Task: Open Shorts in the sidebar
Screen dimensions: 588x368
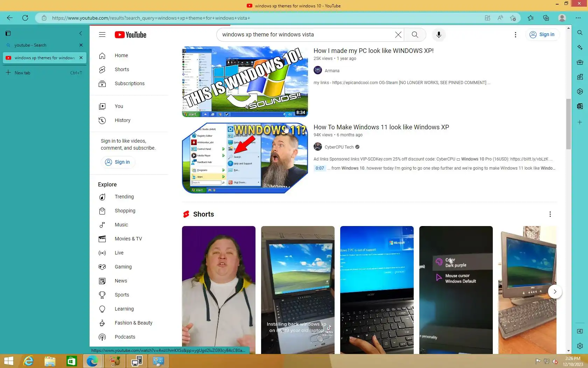Action: pos(129,69)
